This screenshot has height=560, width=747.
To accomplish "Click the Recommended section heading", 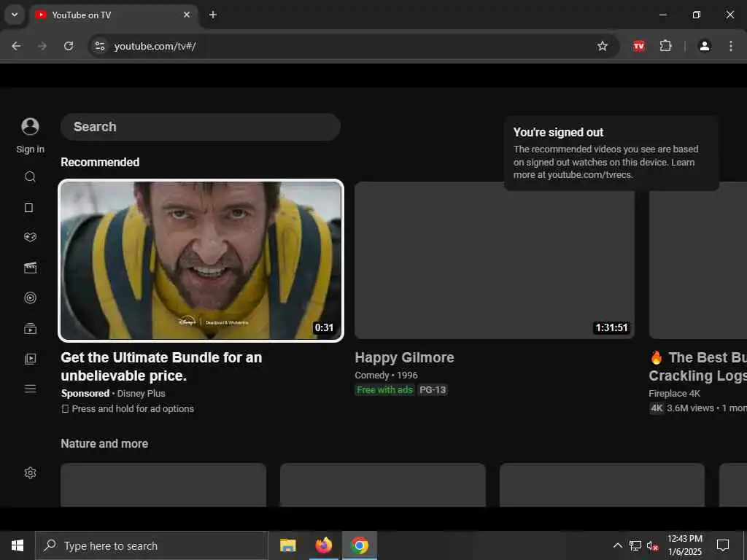I will click(x=100, y=162).
